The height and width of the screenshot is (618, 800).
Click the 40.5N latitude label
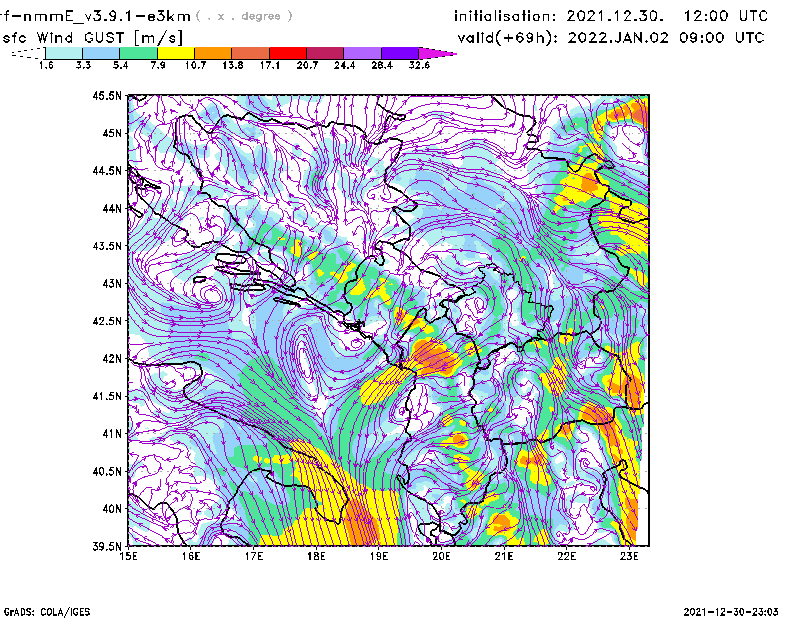pos(107,472)
